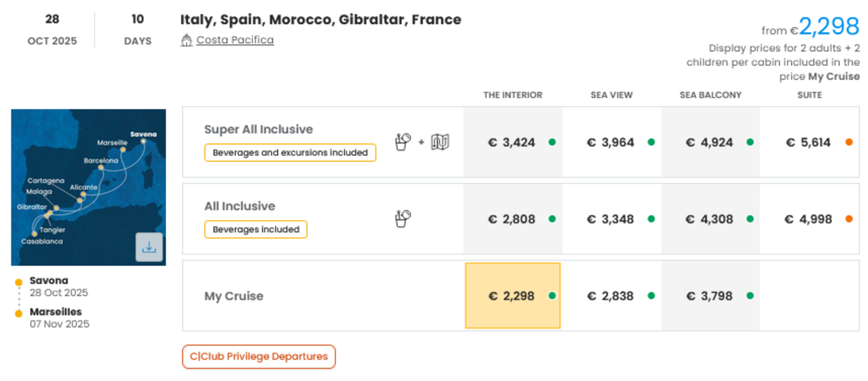868x381 pixels.
Task: Select All Inclusive Suite price €4,998
Action: (x=808, y=219)
